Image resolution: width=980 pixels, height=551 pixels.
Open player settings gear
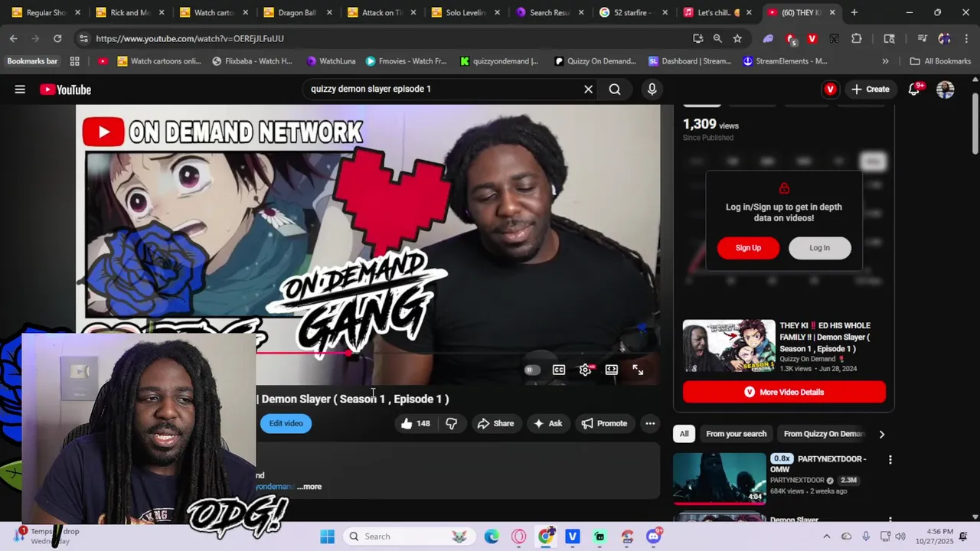(x=585, y=370)
